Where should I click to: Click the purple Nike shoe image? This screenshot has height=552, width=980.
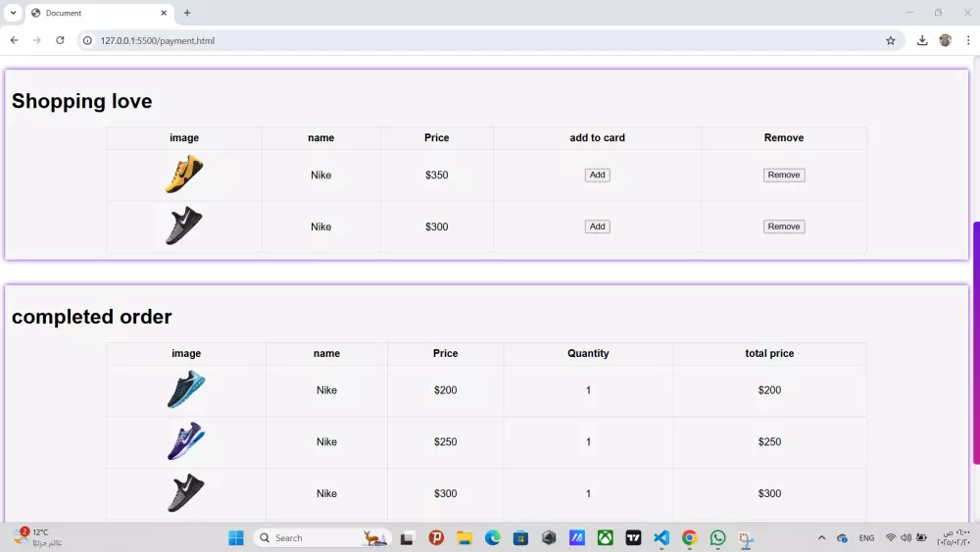click(x=185, y=441)
